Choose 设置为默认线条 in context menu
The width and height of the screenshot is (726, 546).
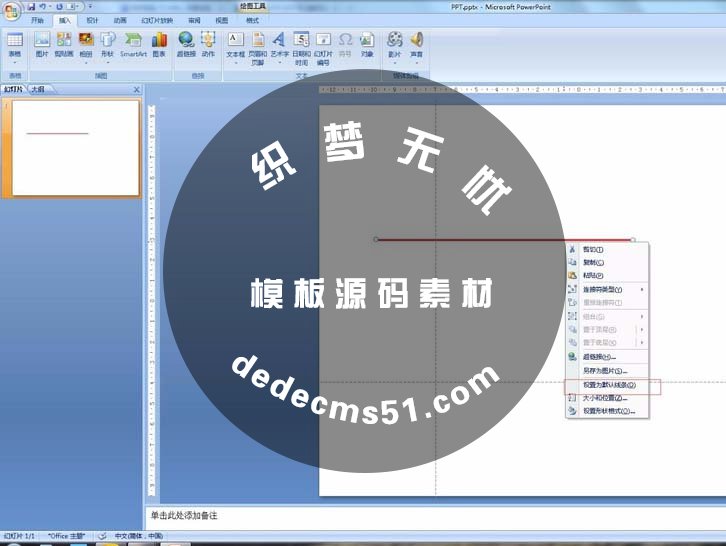pyautogui.click(x=607, y=385)
